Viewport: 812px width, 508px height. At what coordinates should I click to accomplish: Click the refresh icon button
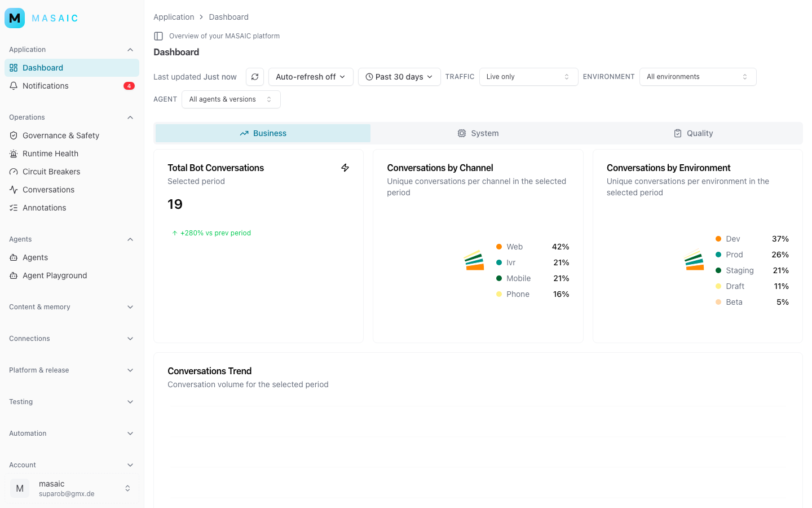(x=255, y=77)
